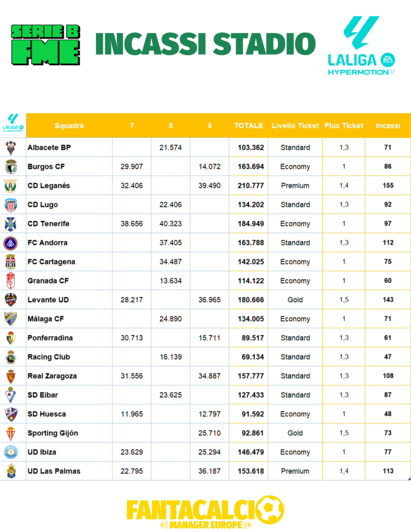Click the LaLiga Hypermotion logo at top right
The width and height of the screenshot is (411, 532).
(361, 46)
